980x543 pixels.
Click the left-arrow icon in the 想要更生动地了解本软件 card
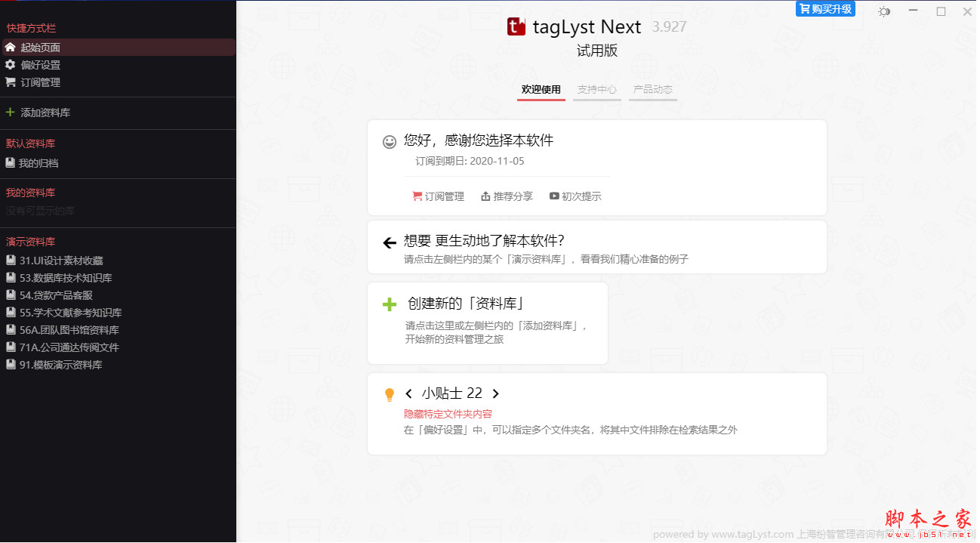coord(389,242)
